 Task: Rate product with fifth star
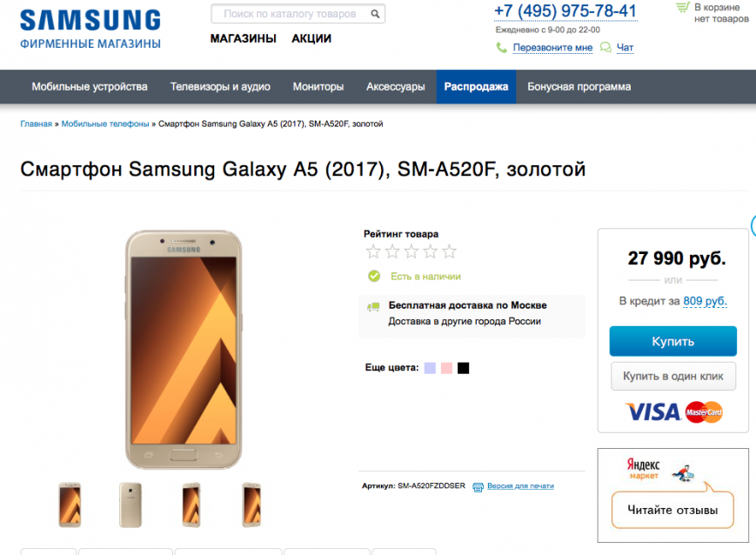click(450, 251)
